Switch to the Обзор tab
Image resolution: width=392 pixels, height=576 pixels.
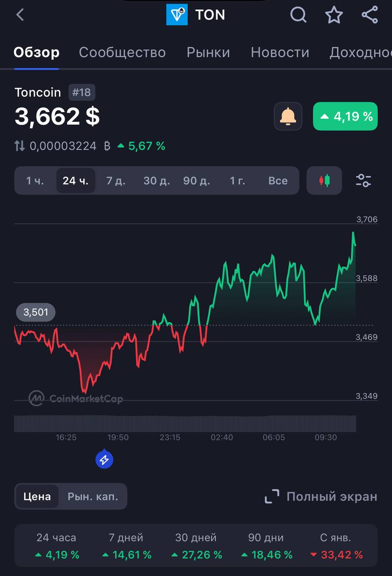(36, 53)
